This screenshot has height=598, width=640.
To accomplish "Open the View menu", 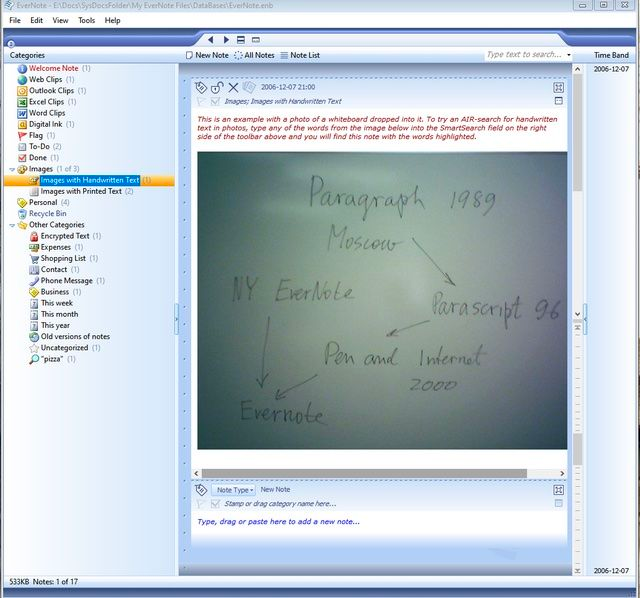I will click(60, 20).
